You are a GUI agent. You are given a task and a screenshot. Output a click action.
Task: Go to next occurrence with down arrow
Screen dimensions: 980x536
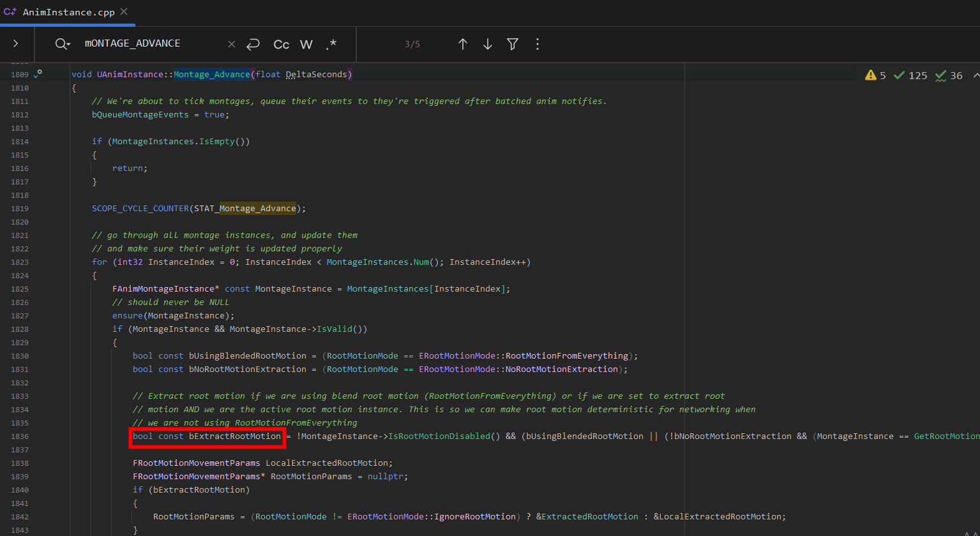(x=488, y=44)
